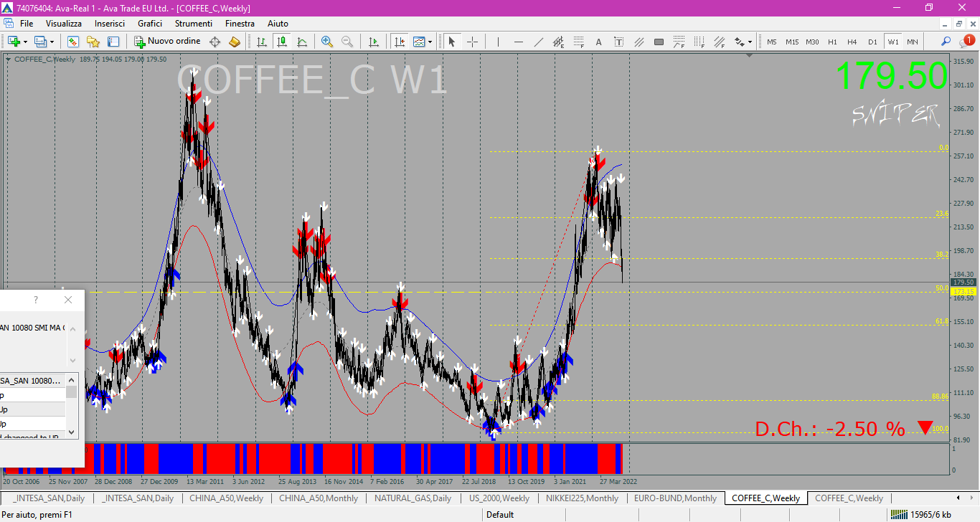Switch to candlestick chart display
The width and height of the screenshot is (980, 522).
click(x=282, y=42)
